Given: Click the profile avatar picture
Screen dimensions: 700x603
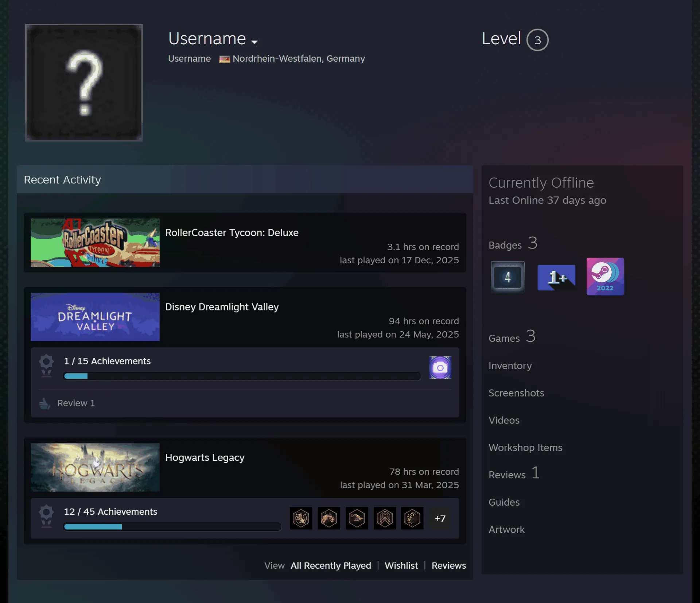Looking at the screenshot, I should point(84,82).
